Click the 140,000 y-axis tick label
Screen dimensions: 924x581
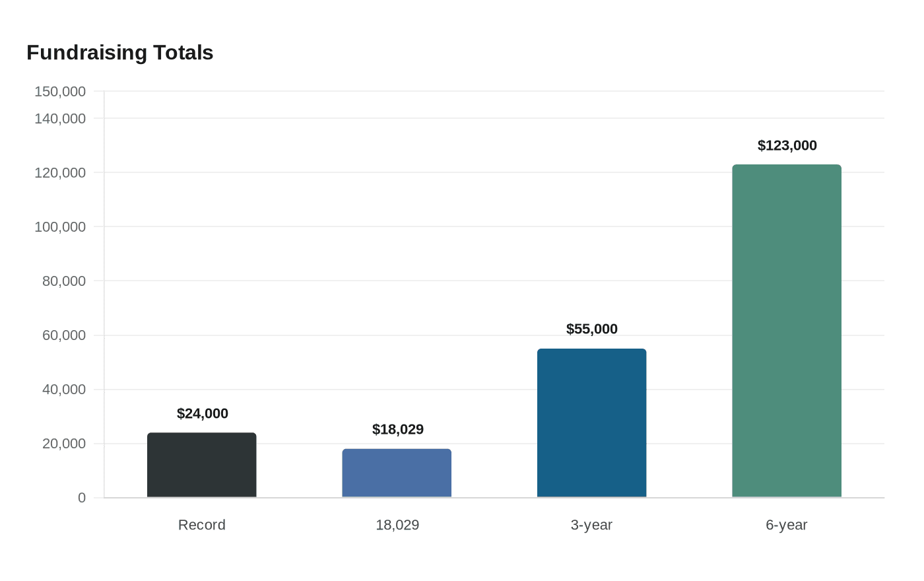pos(60,119)
